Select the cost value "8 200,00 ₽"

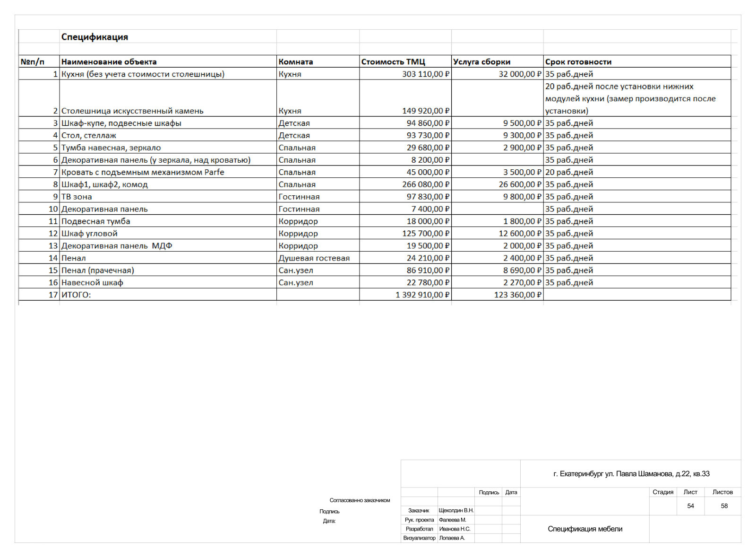430,160
